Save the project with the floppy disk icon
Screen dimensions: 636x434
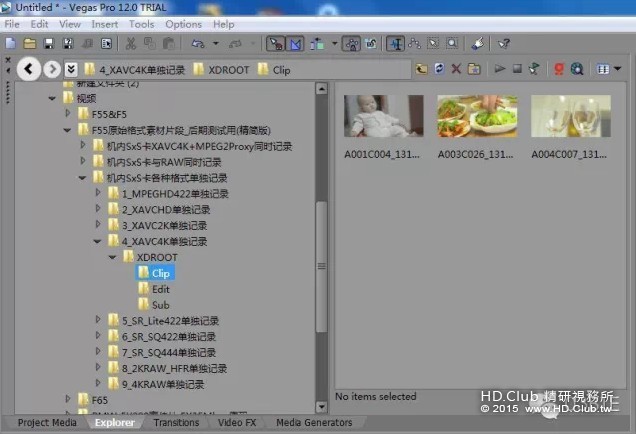[x=49, y=43]
